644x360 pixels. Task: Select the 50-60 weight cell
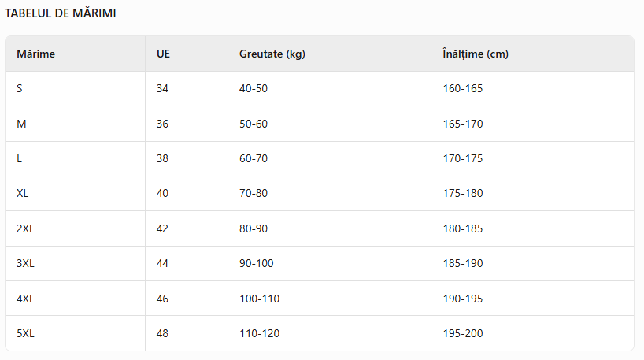coord(254,124)
